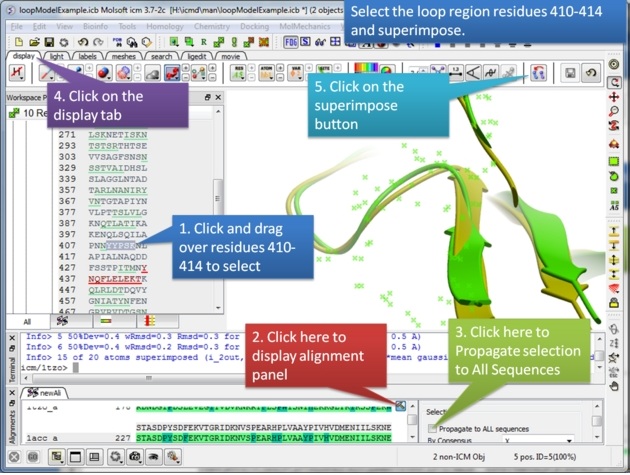Click the wireframe display icon in the display tab

(16, 74)
